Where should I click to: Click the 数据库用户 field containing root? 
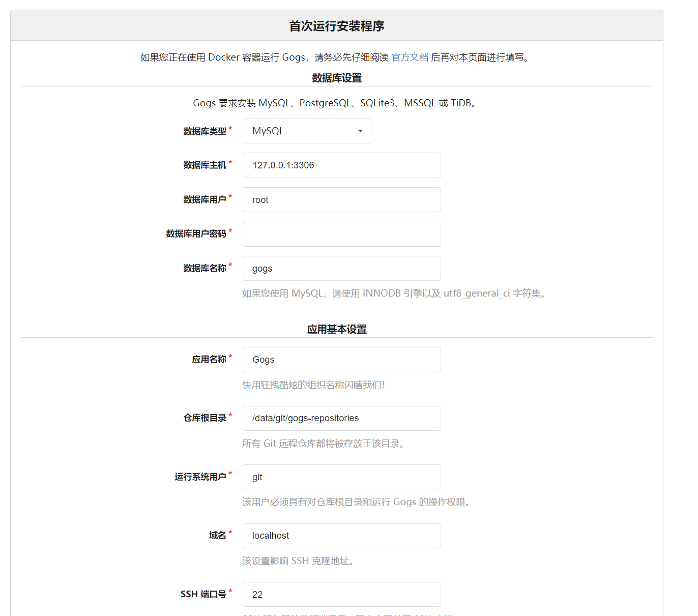(x=341, y=199)
